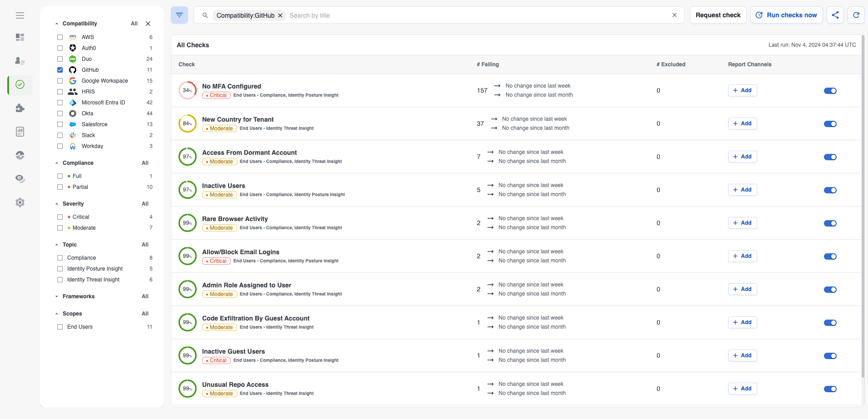Click the share icon button
Image resolution: width=868 pixels, height=419 pixels.
coord(835,15)
